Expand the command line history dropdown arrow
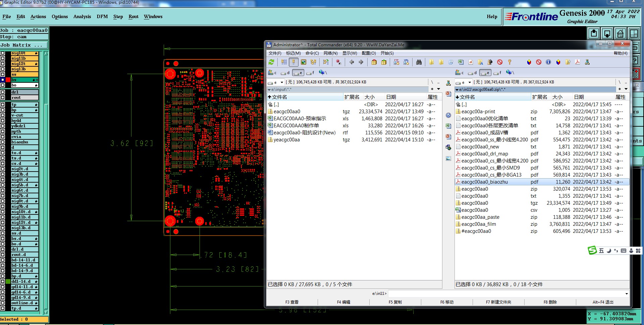Viewport: 644px width, 325px height. tap(626, 294)
